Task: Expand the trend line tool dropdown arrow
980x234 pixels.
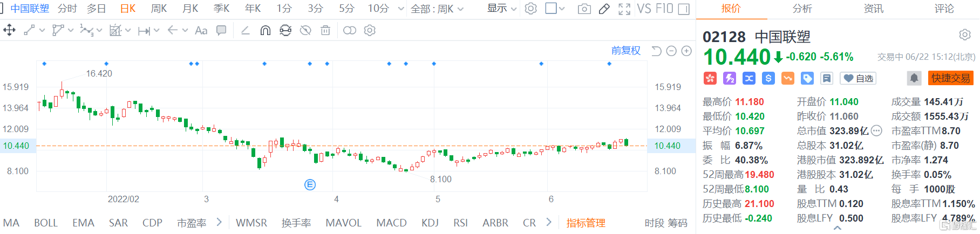Action: click(42, 31)
